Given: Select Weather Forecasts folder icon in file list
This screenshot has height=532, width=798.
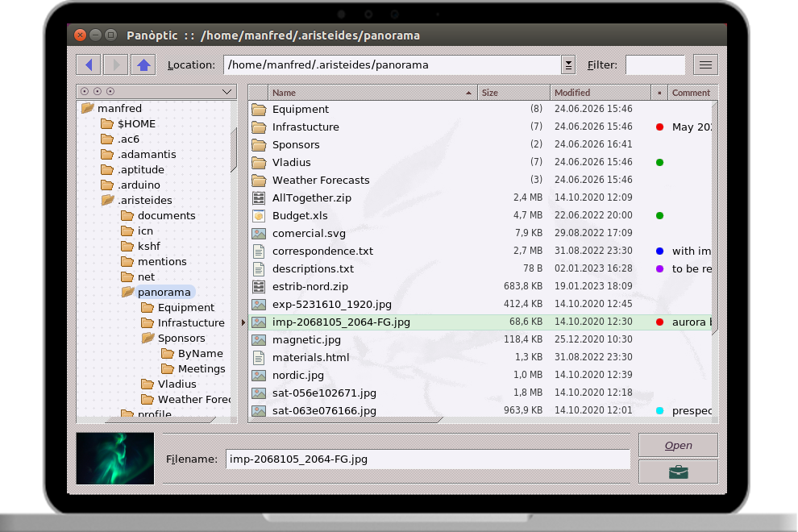Looking at the screenshot, I should click(x=259, y=181).
